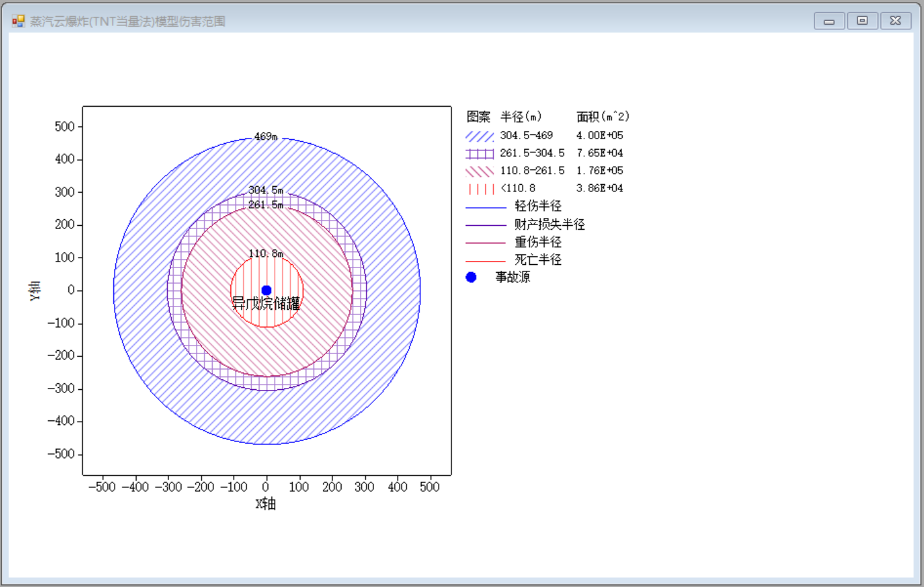Click the area value 1.76E+05

coord(599,171)
